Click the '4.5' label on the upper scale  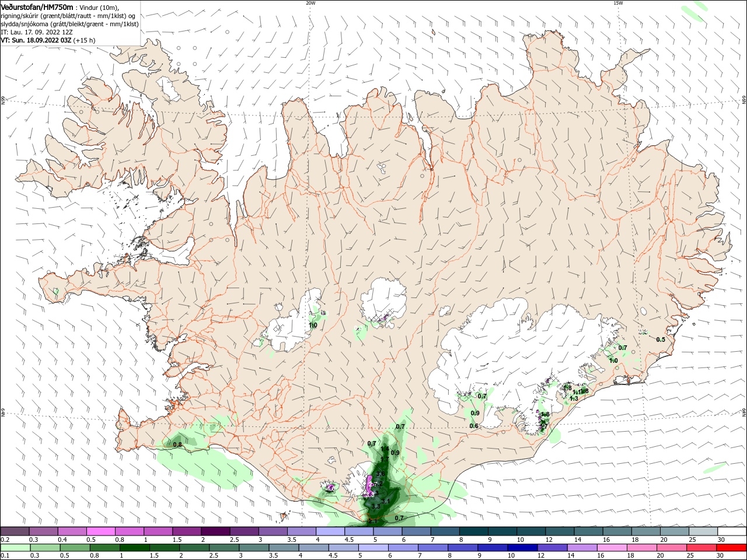coord(349,540)
